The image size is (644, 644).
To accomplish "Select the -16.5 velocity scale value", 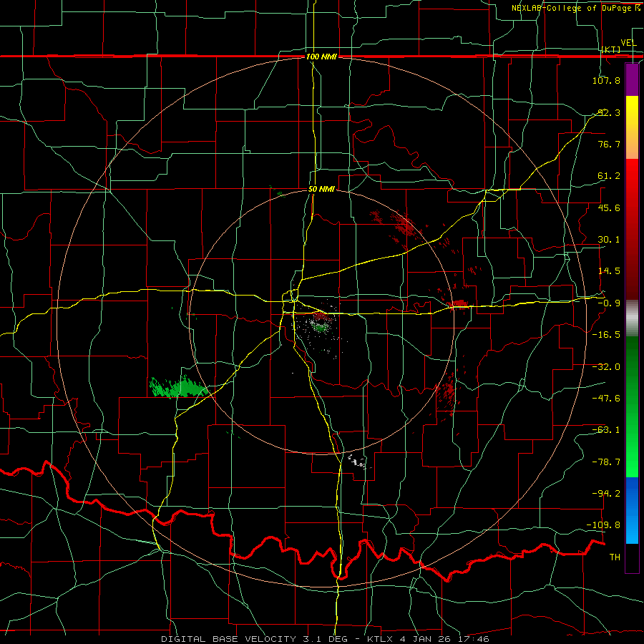I will point(606,335).
